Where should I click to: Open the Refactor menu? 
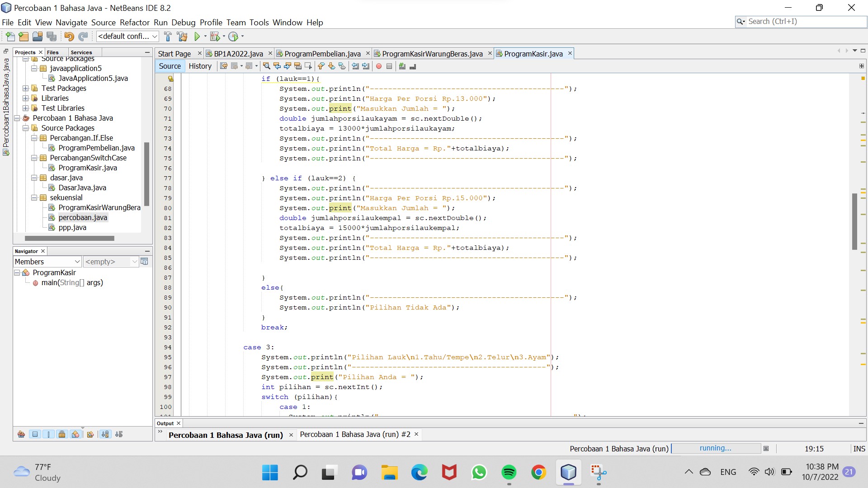134,23
